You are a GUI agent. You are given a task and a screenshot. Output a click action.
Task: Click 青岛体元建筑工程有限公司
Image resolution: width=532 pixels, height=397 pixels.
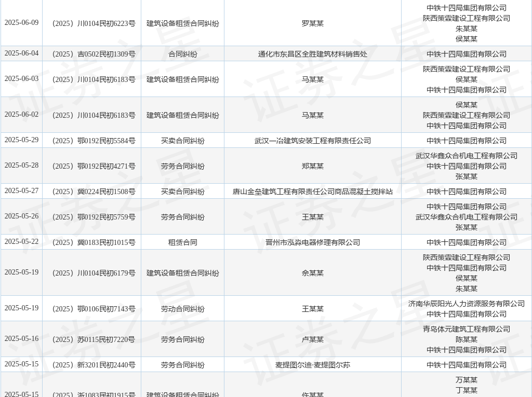(467, 329)
